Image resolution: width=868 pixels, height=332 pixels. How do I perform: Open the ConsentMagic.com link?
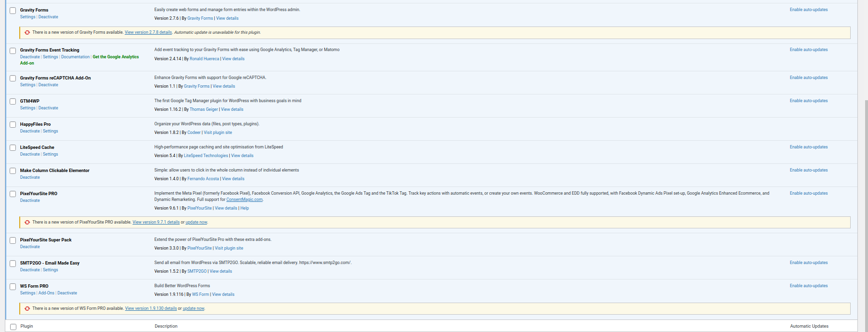click(244, 199)
